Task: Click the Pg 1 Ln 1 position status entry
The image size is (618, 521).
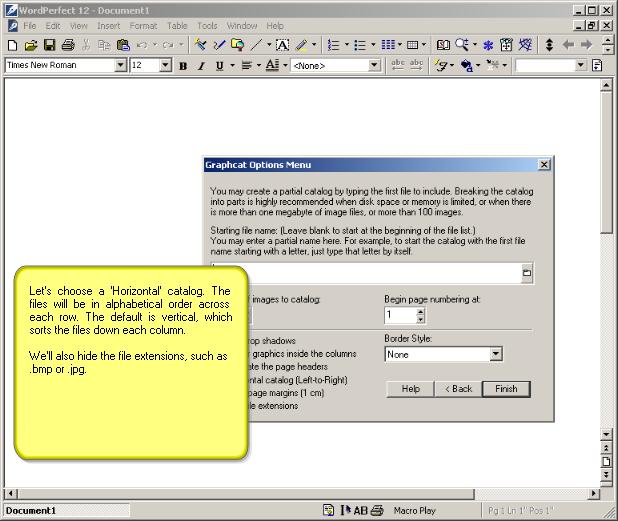Action: pos(520,511)
